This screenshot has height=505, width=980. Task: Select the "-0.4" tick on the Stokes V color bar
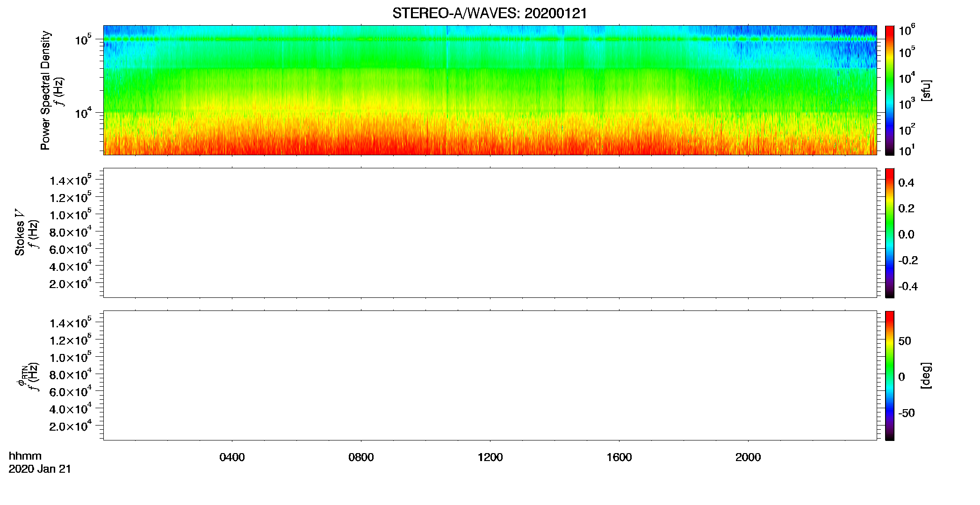click(908, 287)
